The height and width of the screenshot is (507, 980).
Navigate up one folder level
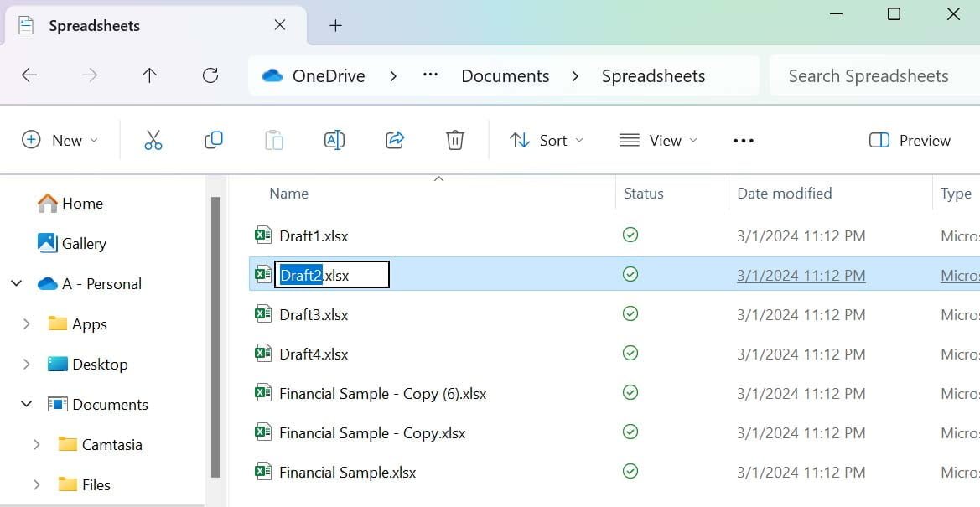(149, 75)
